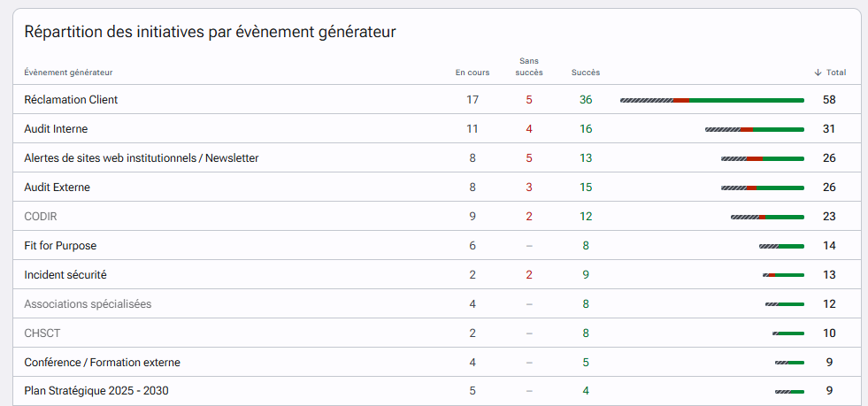This screenshot has height=406, width=868.
Task: Click the Évènement générateur column header
Action: click(x=69, y=73)
